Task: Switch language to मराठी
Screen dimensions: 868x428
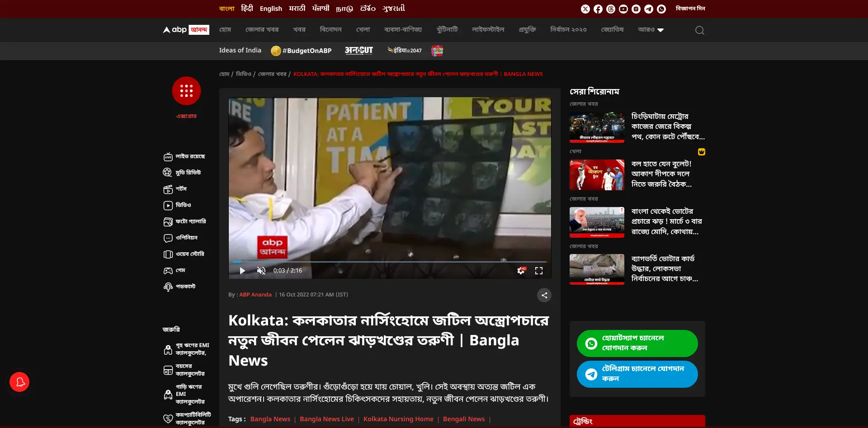Action: point(297,8)
